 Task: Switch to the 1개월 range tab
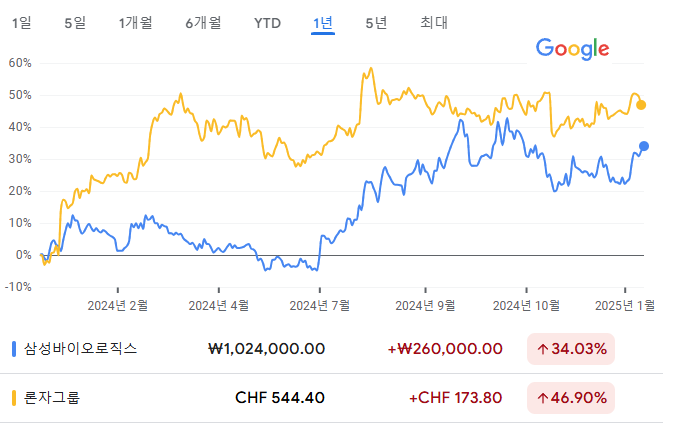pyautogui.click(x=135, y=23)
